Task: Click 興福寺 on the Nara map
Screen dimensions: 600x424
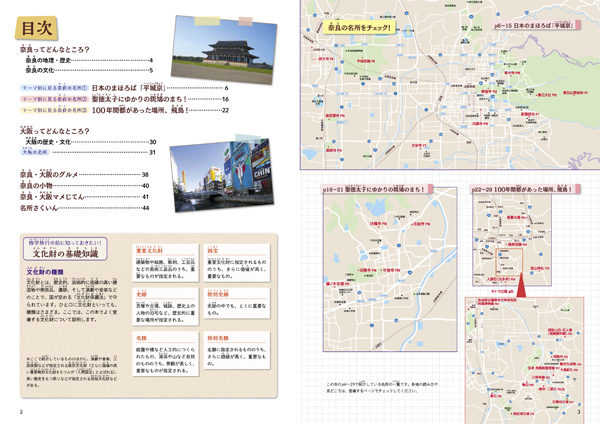Action: pos(489,92)
